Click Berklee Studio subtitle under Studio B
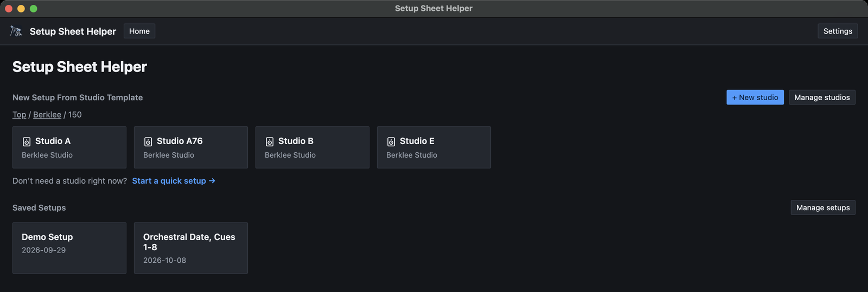The width and height of the screenshot is (868, 292). pyautogui.click(x=290, y=155)
